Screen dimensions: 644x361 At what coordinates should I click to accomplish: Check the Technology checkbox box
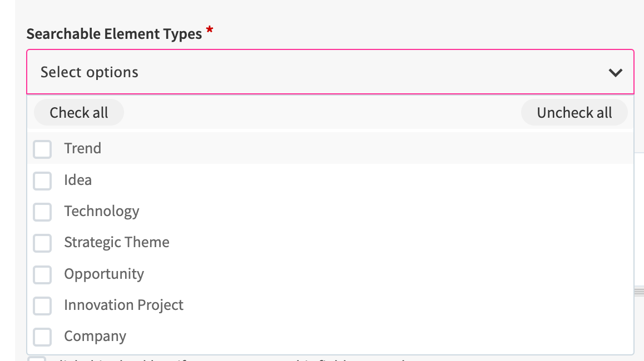pos(42,212)
